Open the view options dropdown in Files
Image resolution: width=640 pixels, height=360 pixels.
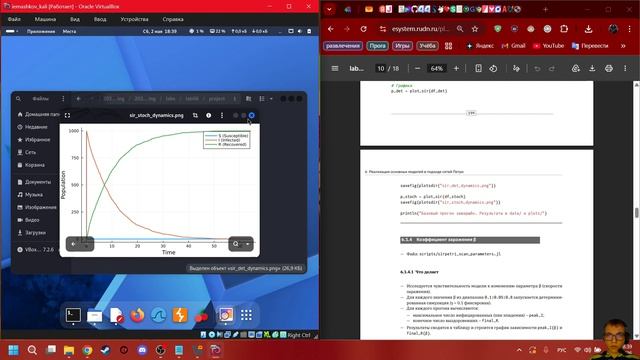tap(271, 98)
